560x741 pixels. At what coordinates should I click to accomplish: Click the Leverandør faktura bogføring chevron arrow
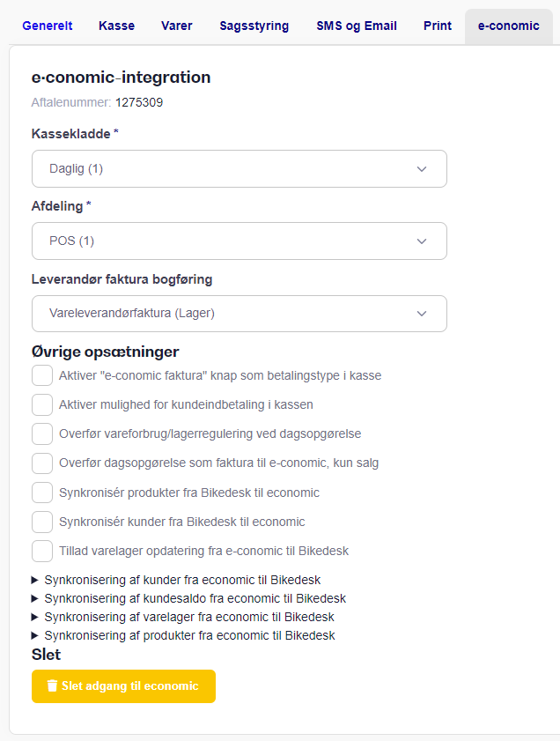[422, 314]
